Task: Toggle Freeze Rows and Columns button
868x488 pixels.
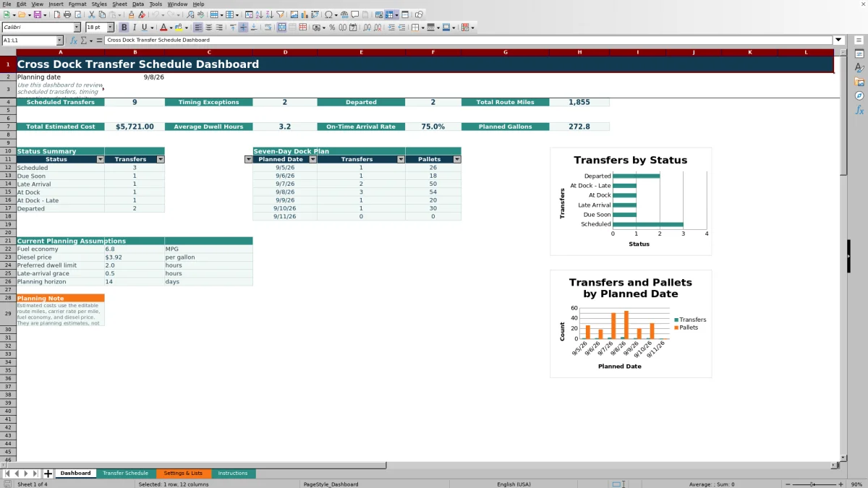Action: (x=389, y=14)
